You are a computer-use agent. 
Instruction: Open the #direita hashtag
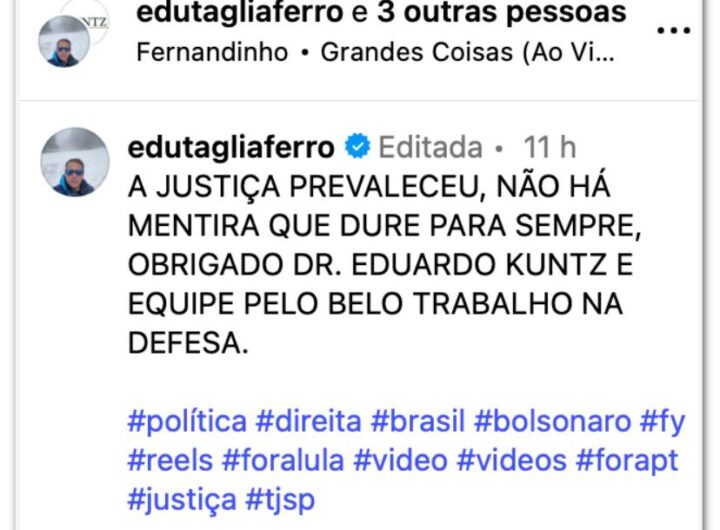(x=309, y=421)
